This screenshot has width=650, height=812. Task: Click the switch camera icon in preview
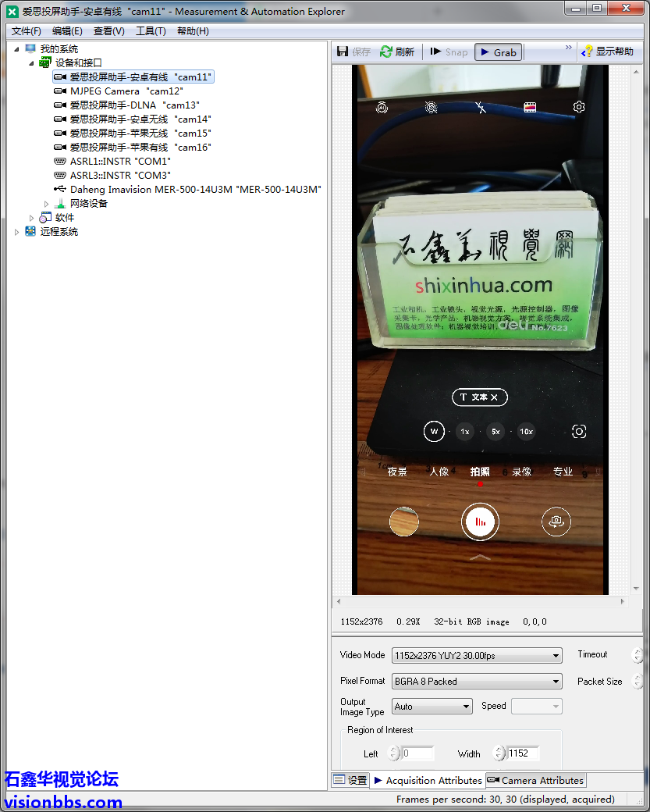tap(556, 522)
